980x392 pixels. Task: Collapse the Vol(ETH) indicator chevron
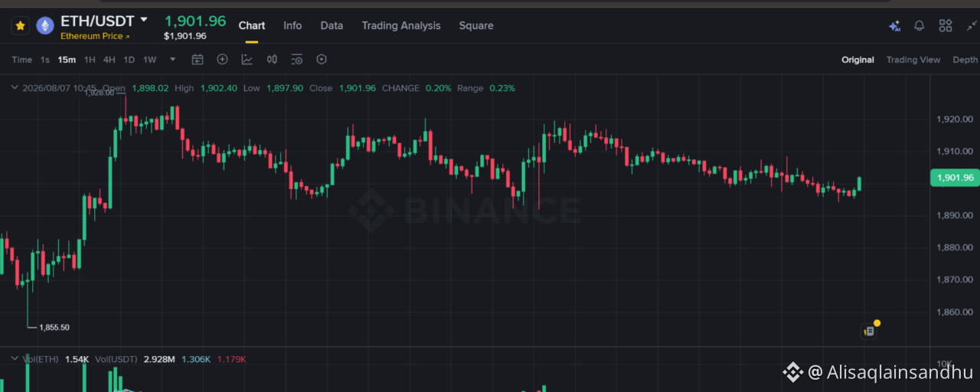[15, 358]
